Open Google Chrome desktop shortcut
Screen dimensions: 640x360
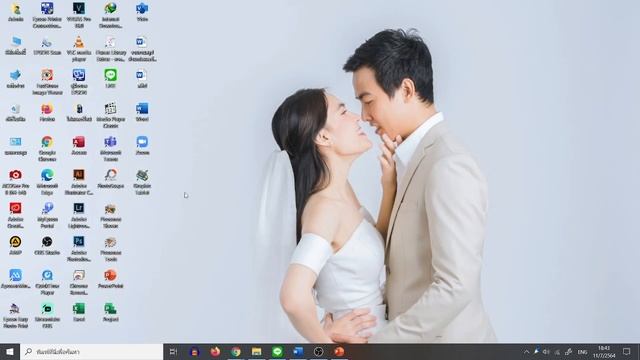point(47,149)
